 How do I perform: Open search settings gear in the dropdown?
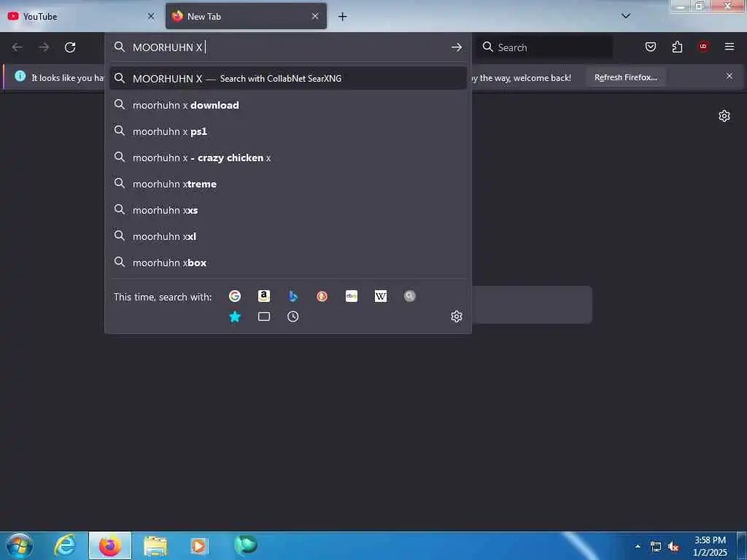pyautogui.click(x=457, y=316)
